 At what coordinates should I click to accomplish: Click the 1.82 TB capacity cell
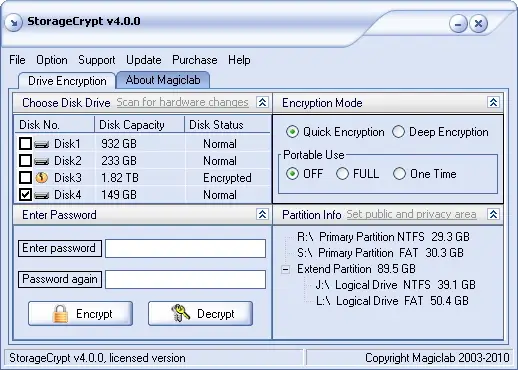(120, 178)
